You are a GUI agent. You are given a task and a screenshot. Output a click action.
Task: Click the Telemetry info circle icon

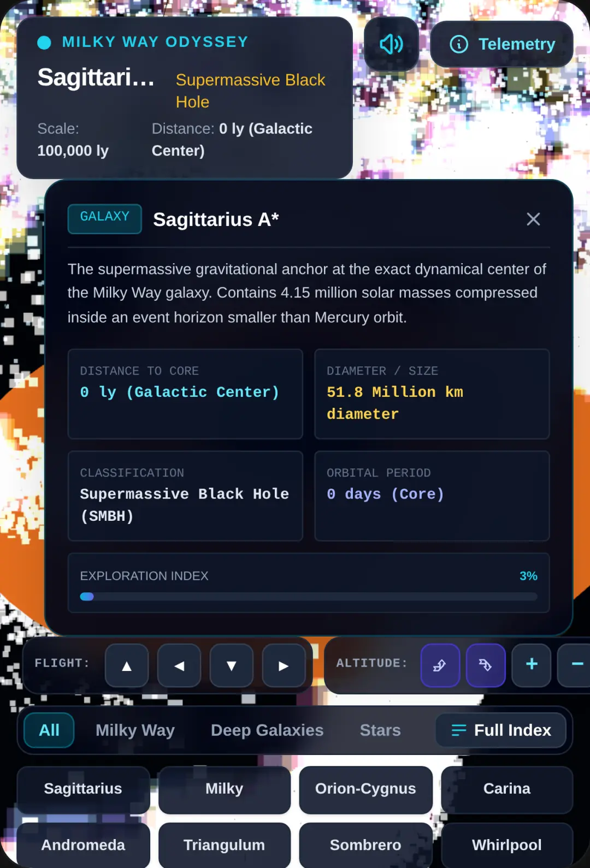click(x=459, y=44)
